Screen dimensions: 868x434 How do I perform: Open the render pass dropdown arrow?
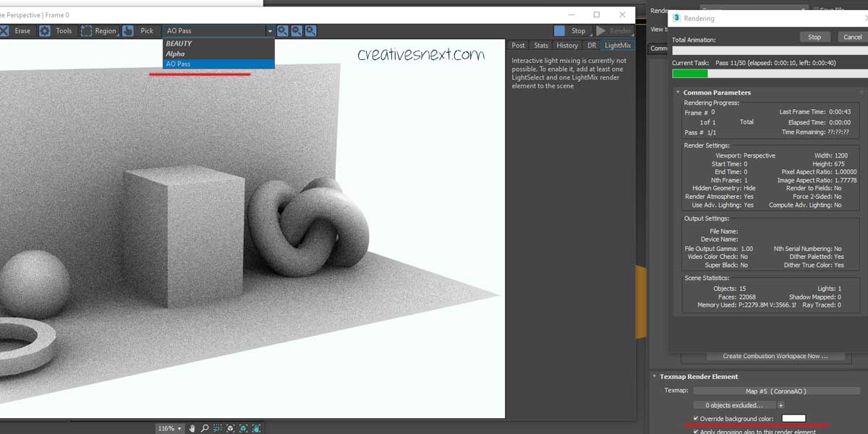click(270, 31)
